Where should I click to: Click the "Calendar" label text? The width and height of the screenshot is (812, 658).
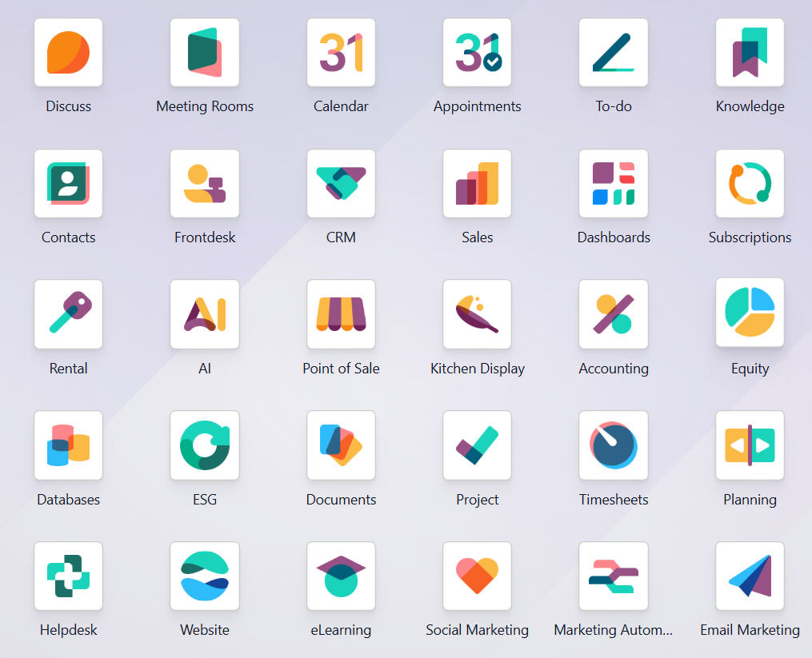click(341, 106)
